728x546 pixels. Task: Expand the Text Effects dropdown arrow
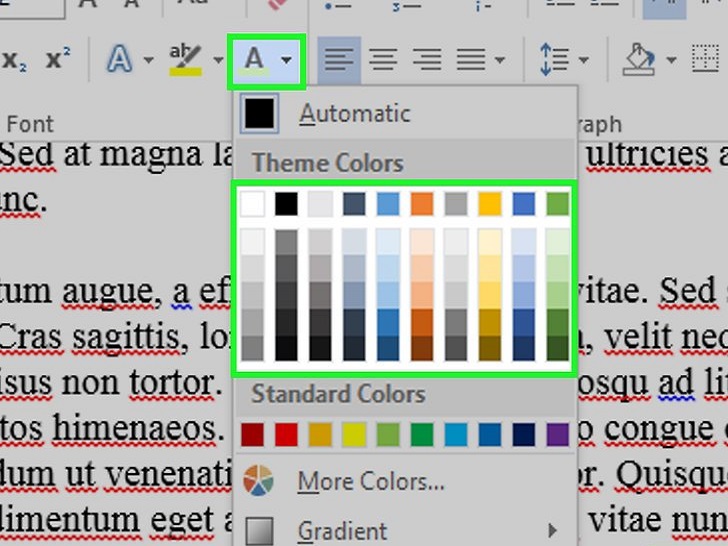click(x=148, y=61)
